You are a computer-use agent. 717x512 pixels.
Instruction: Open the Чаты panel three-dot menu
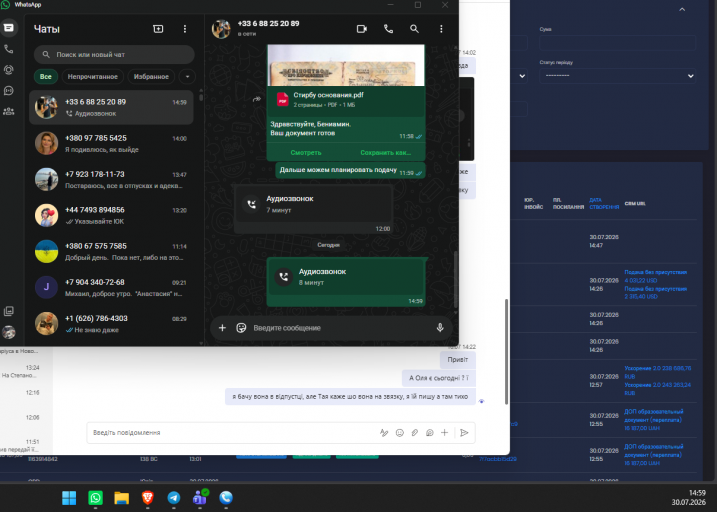185,29
